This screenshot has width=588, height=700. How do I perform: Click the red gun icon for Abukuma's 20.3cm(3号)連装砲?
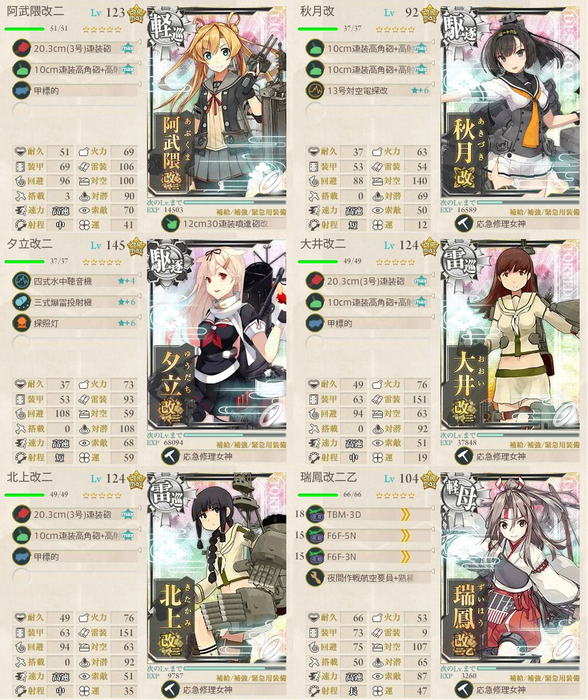click(22, 48)
